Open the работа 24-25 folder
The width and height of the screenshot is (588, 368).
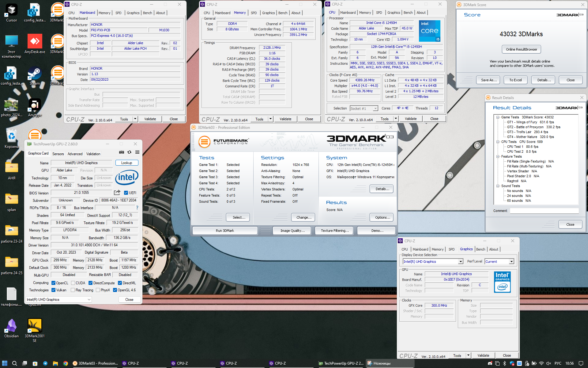(x=12, y=265)
